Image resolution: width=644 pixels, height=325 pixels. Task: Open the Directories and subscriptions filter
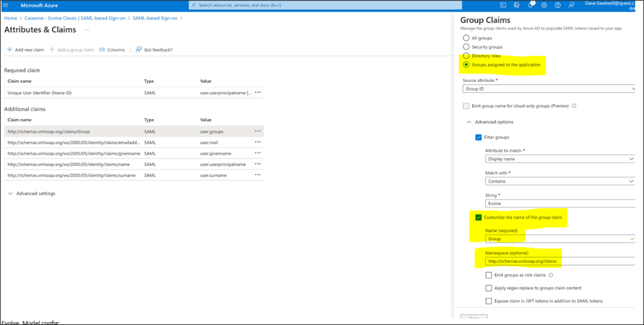(x=516, y=5)
